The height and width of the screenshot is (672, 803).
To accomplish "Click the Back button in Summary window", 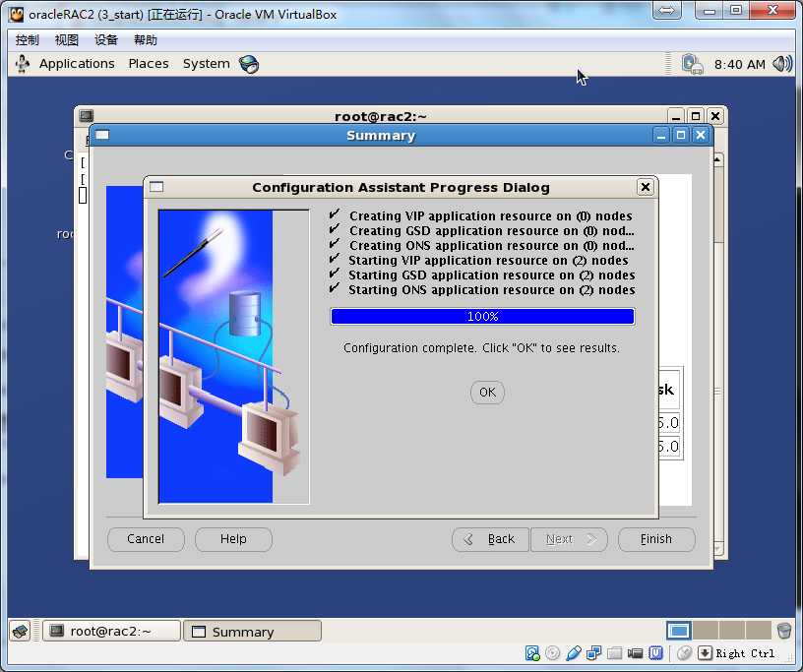I will [490, 539].
